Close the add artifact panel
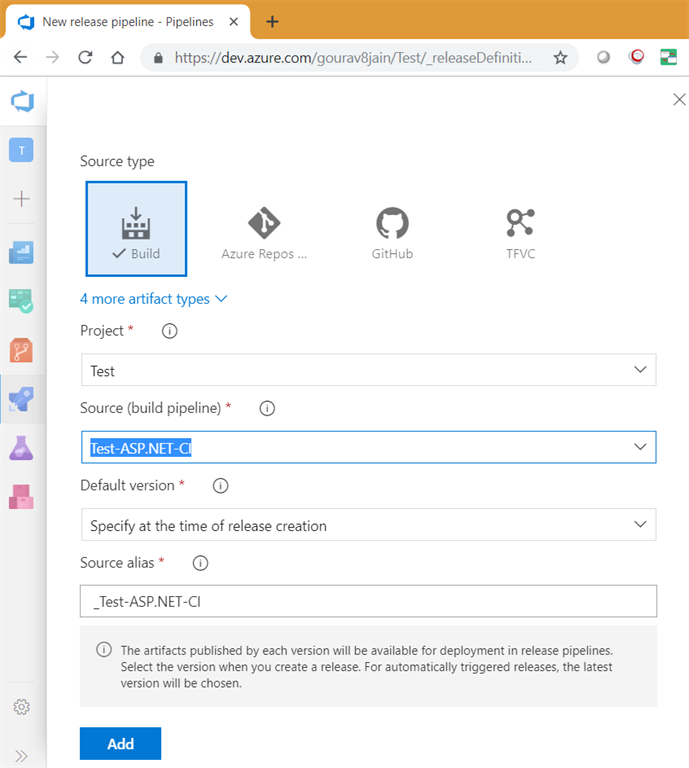 (679, 99)
